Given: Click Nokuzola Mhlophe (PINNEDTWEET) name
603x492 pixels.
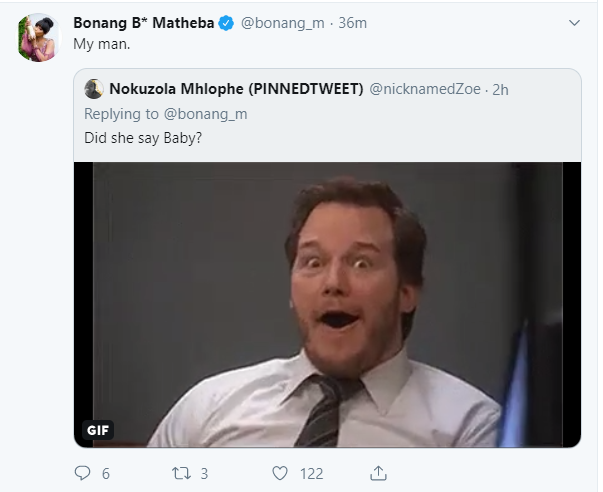Looking at the screenshot, I should coord(236,89).
